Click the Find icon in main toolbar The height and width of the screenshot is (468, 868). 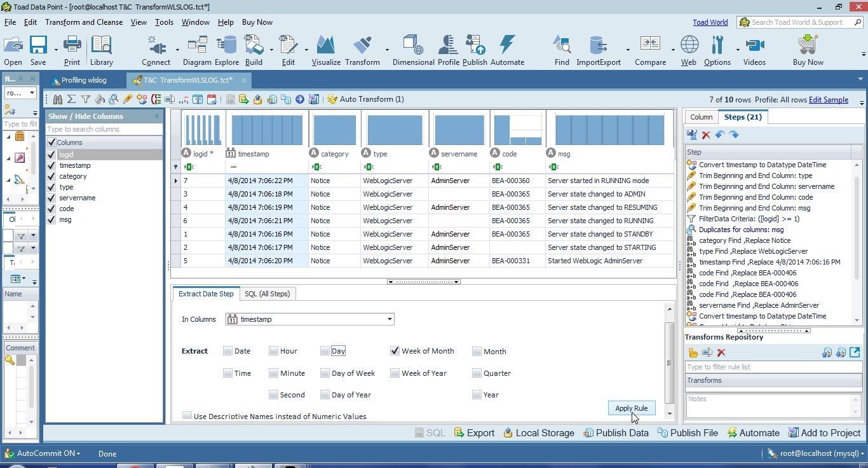[x=562, y=51]
